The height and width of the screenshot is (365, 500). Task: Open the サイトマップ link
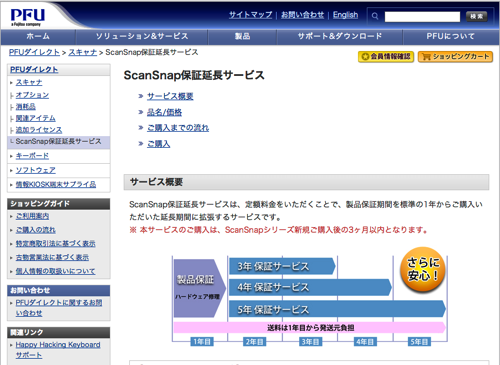[250, 15]
